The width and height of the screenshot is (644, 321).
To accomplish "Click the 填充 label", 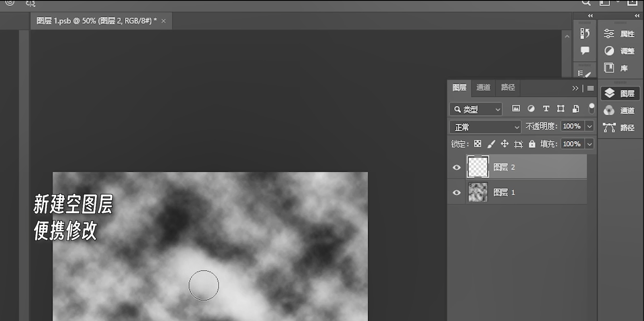I will pos(549,144).
